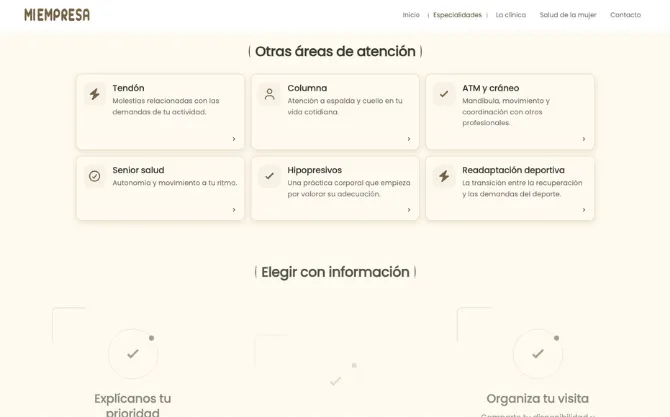
Task: Open Columna card via its arrow chevron
Action: (409, 139)
